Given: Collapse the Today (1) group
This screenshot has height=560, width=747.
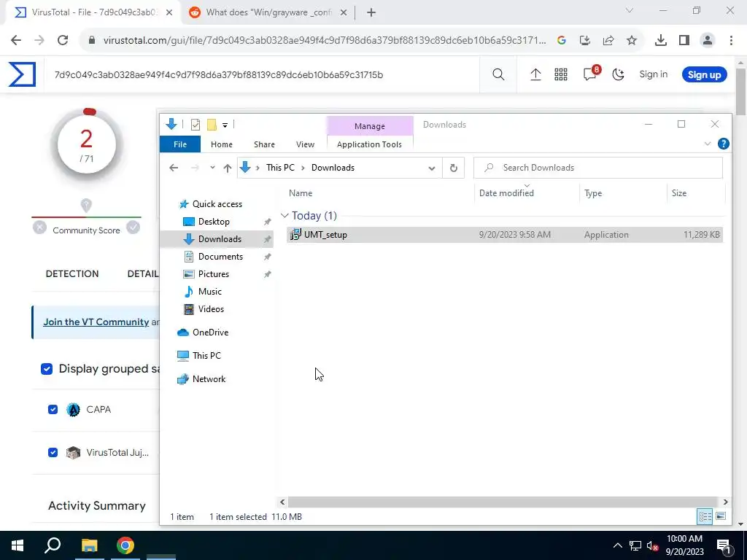Looking at the screenshot, I should pyautogui.click(x=285, y=216).
